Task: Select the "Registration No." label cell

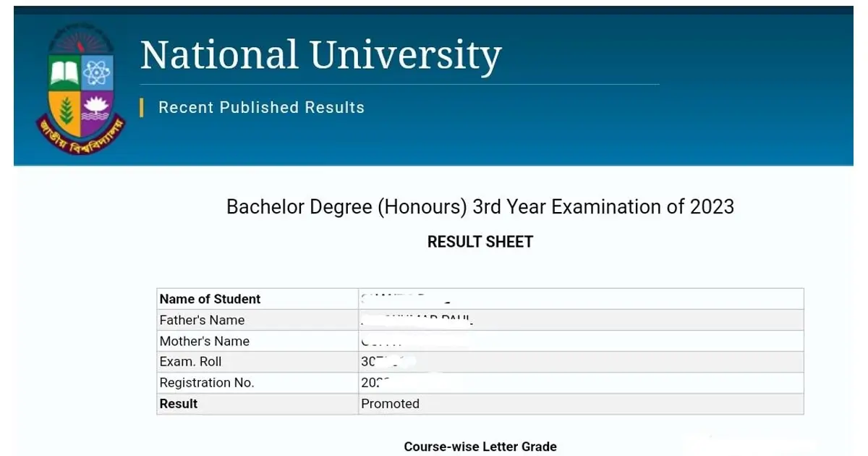Action: click(206, 383)
